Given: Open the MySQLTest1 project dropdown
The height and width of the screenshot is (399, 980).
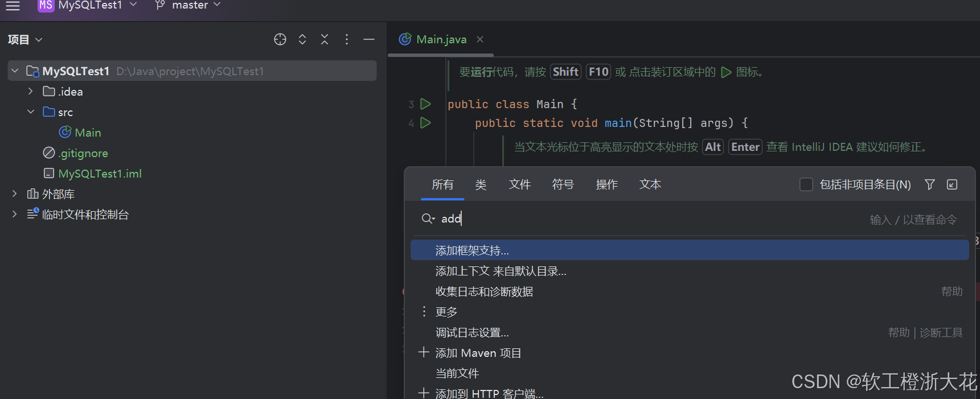Looking at the screenshot, I should coord(97,5).
